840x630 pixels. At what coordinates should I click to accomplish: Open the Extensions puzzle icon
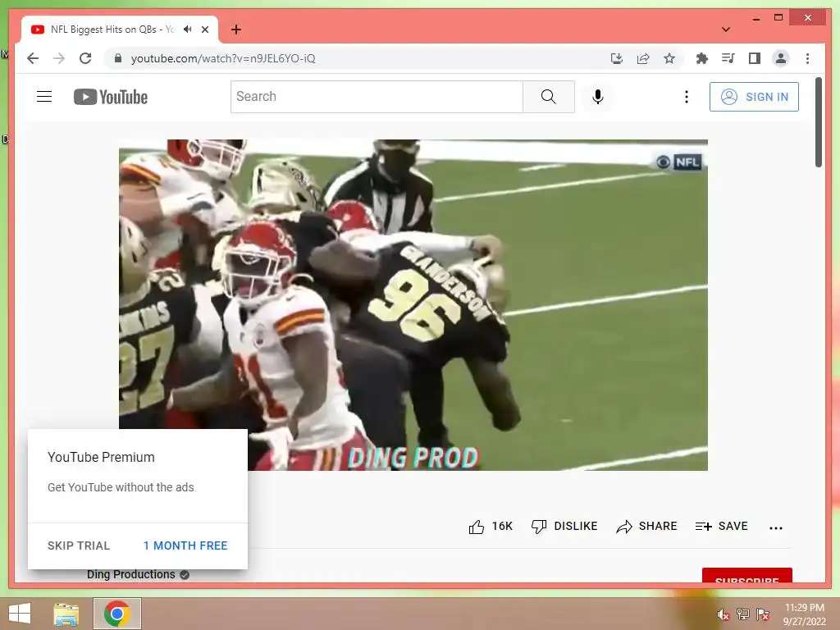(x=702, y=58)
